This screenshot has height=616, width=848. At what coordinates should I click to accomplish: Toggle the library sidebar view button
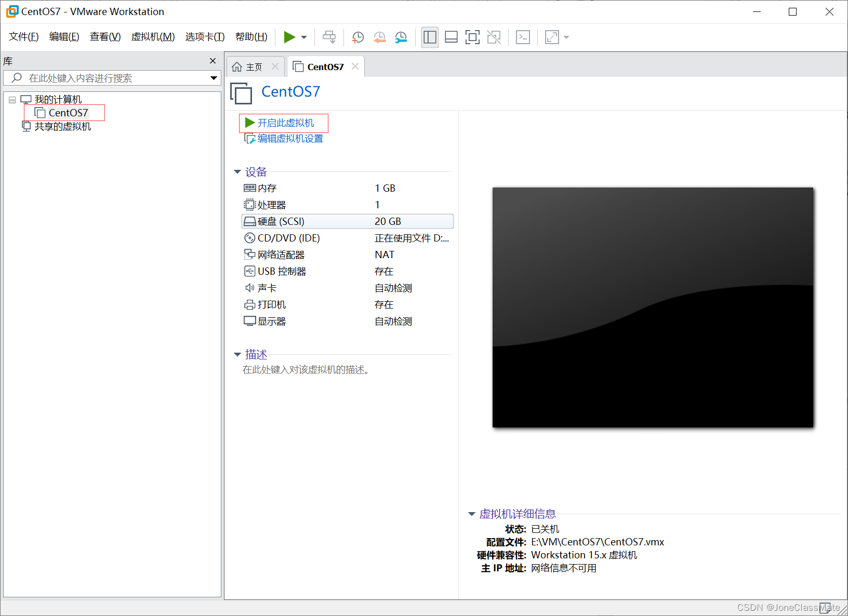click(430, 37)
